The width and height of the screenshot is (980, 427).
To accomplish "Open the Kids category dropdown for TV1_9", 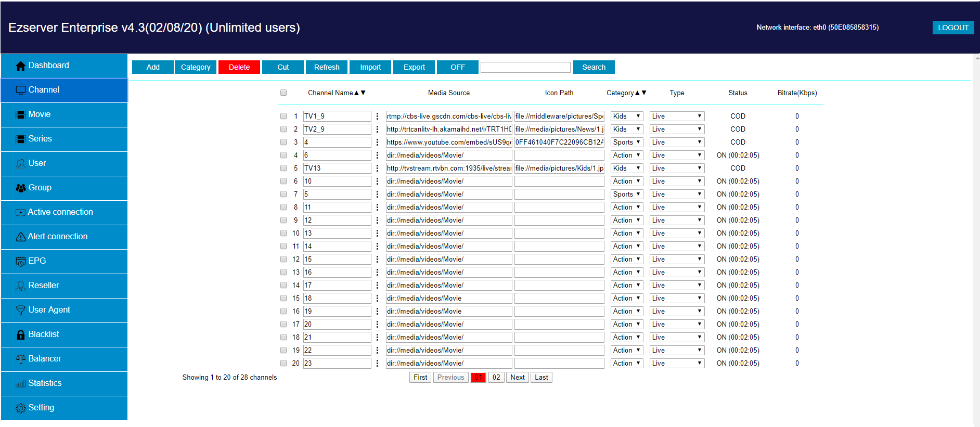I will pos(627,116).
